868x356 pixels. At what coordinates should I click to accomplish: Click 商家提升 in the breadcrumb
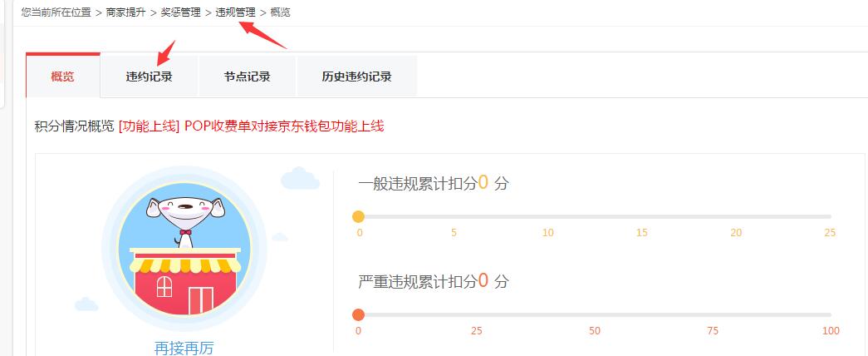(x=125, y=12)
